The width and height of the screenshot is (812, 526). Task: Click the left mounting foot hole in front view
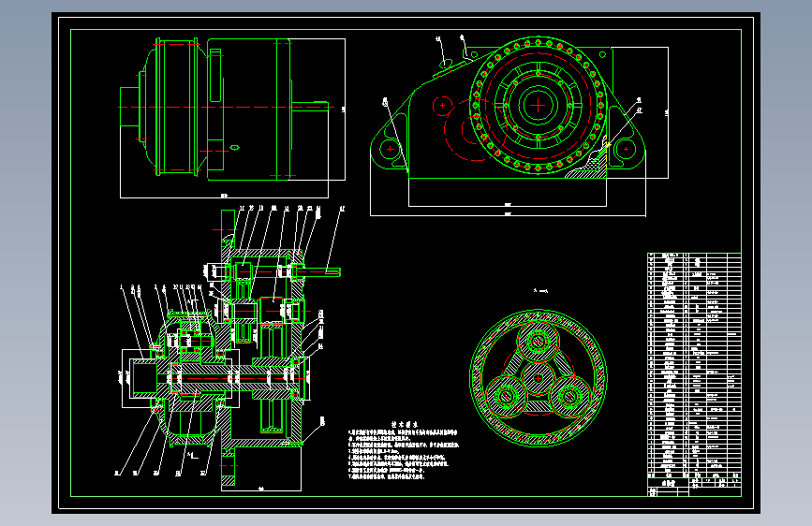click(x=390, y=149)
